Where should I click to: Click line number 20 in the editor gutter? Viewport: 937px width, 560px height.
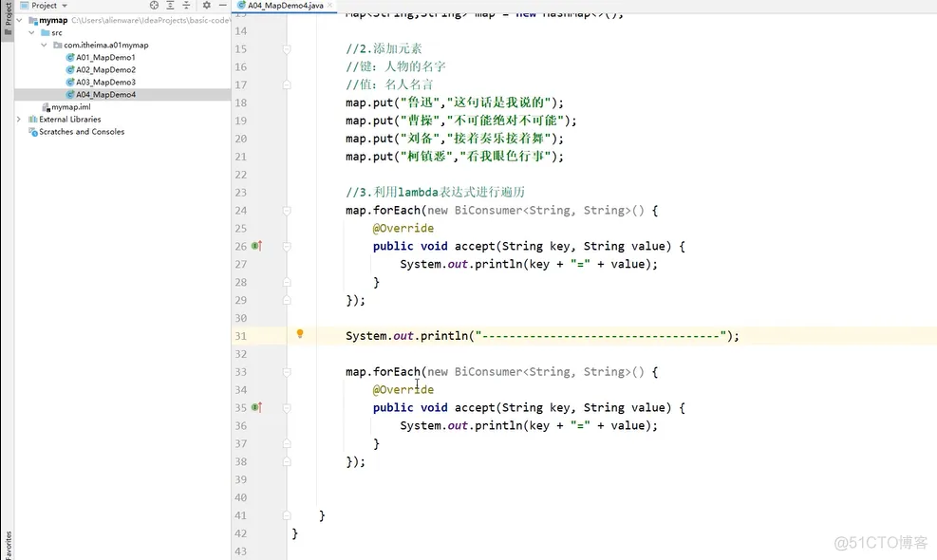point(243,139)
